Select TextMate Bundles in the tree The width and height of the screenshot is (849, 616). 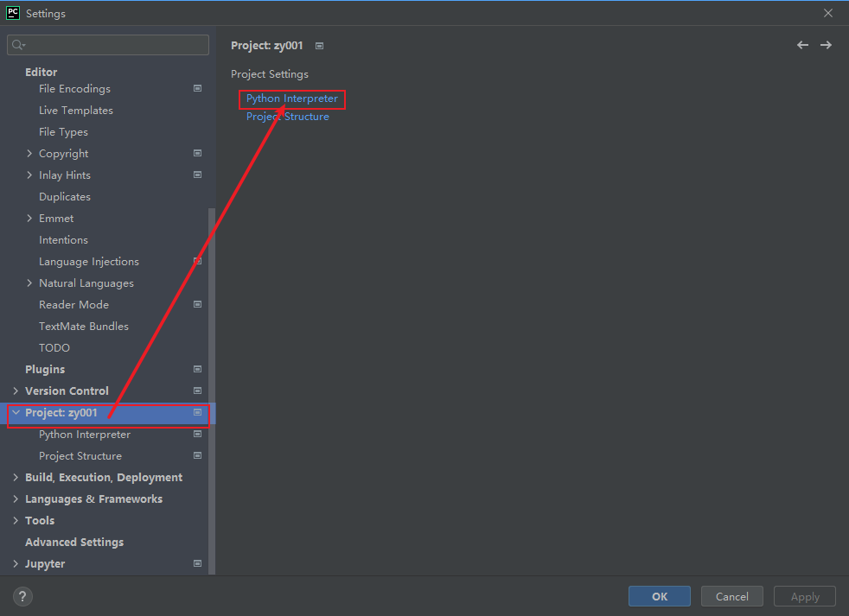pyautogui.click(x=84, y=327)
